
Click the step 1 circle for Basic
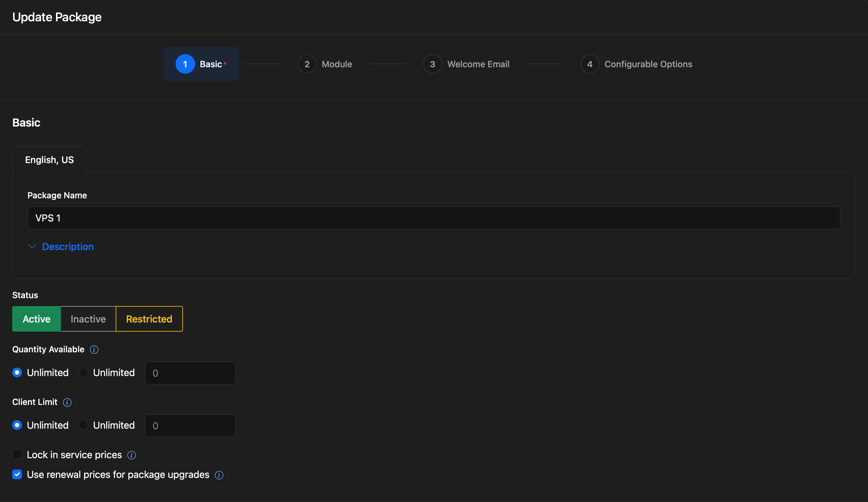coord(185,64)
